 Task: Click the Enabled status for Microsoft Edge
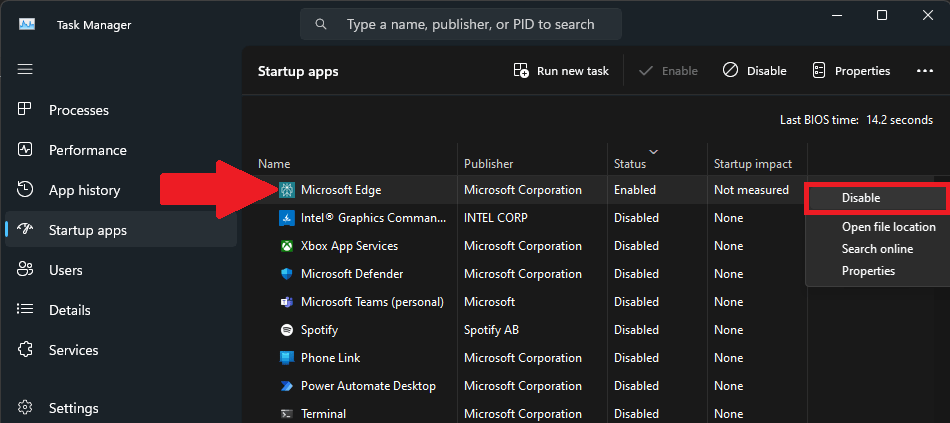point(634,190)
